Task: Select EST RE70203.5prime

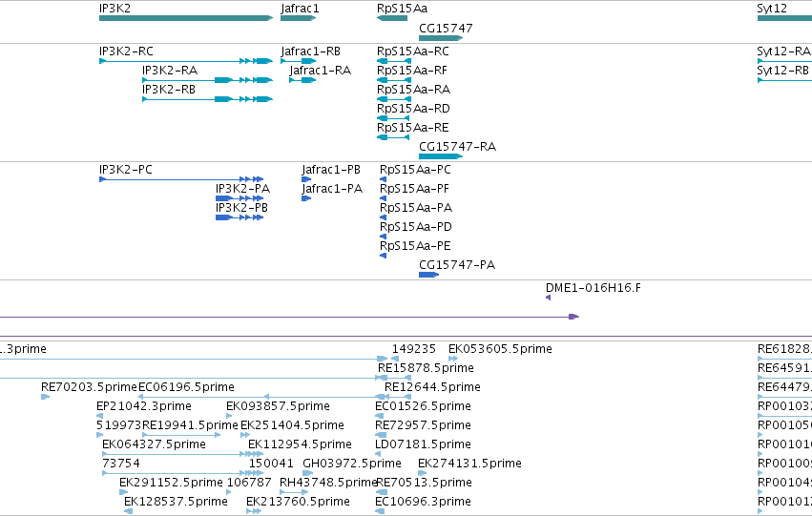Action: [x=46, y=397]
